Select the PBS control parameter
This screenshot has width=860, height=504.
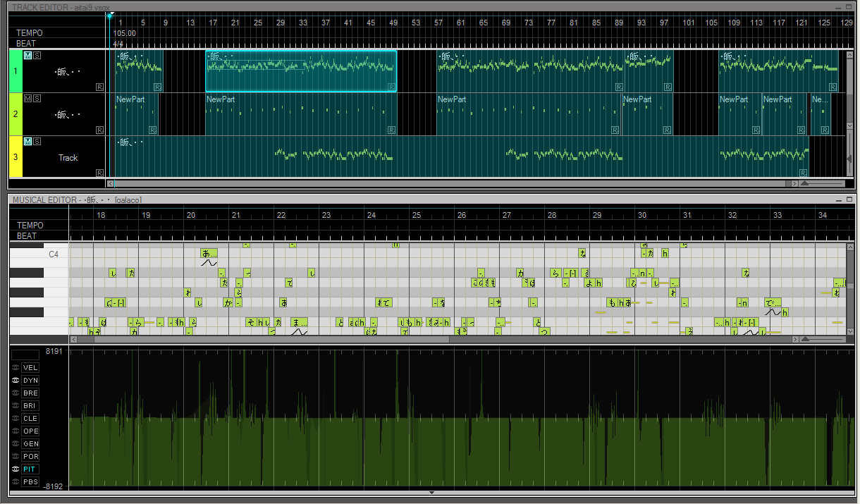point(30,481)
